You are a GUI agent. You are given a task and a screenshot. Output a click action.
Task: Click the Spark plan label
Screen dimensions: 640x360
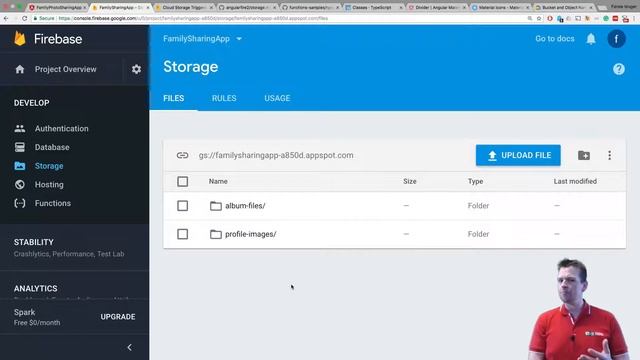tap(24, 312)
